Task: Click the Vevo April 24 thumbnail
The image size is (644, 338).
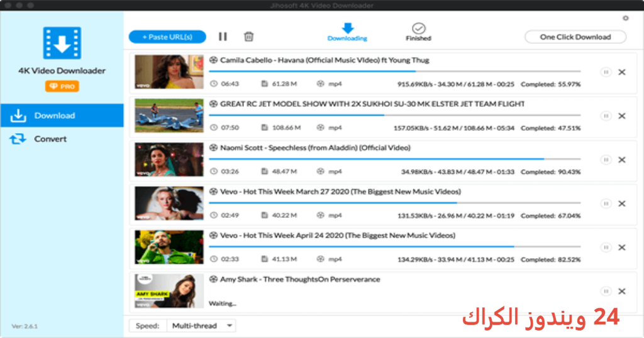Action: 169,248
